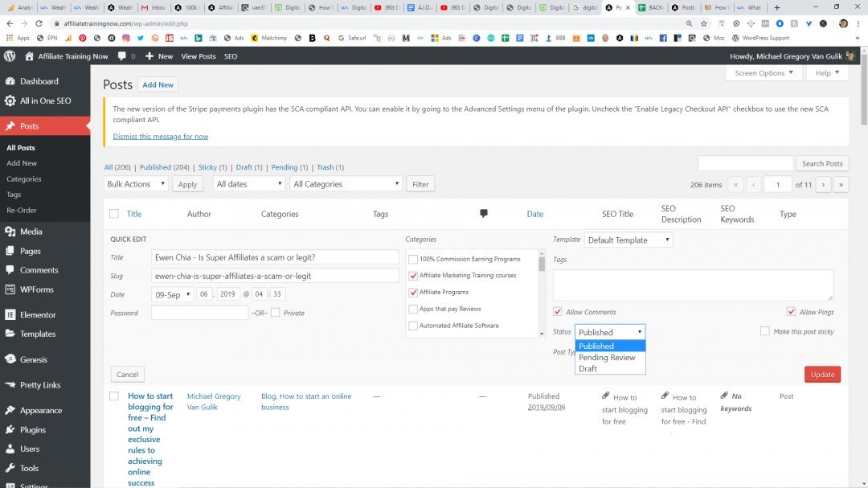Jump to last page of posts
The width and height of the screenshot is (868, 488).
point(841,184)
